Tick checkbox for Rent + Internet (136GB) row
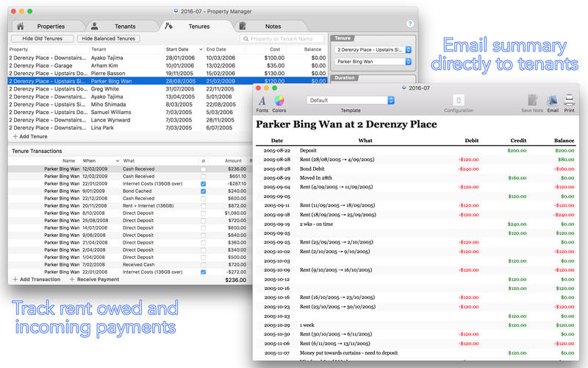The width and height of the screenshot is (588, 368). coord(204,206)
